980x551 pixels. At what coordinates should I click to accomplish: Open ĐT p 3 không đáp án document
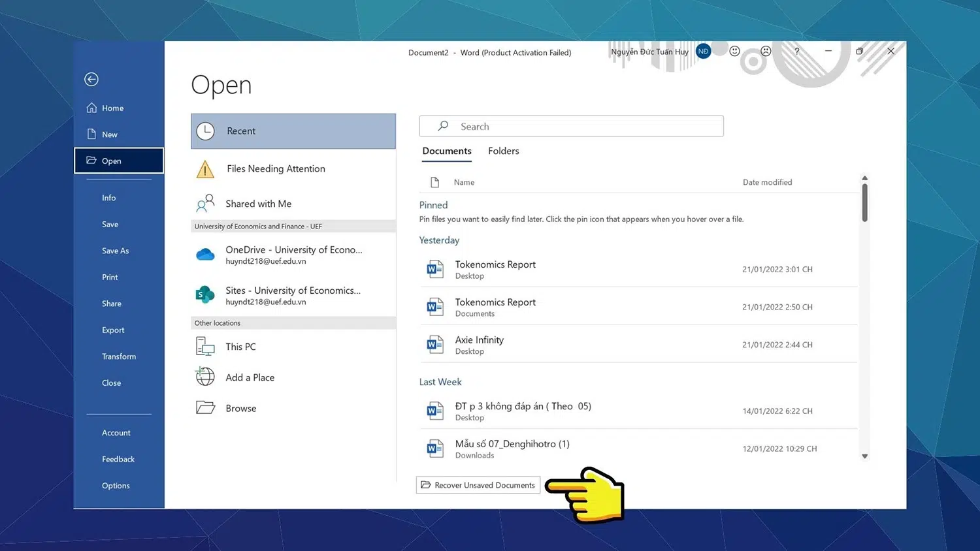[638, 411]
